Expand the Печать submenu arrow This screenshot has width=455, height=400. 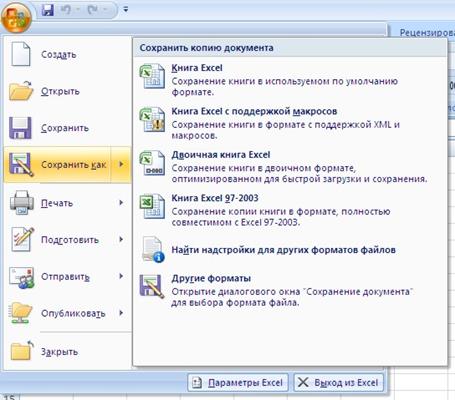point(121,203)
